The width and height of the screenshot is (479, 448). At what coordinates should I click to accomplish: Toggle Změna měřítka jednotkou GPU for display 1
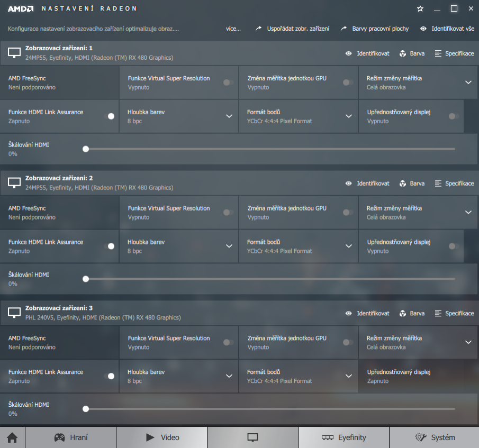point(348,83)
